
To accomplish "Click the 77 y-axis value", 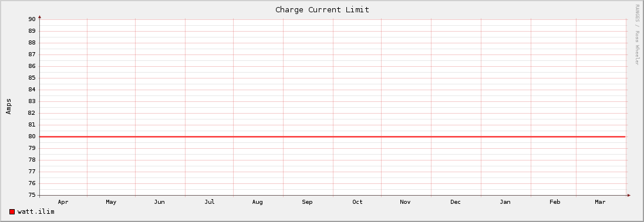I will [x=32, y=172].
